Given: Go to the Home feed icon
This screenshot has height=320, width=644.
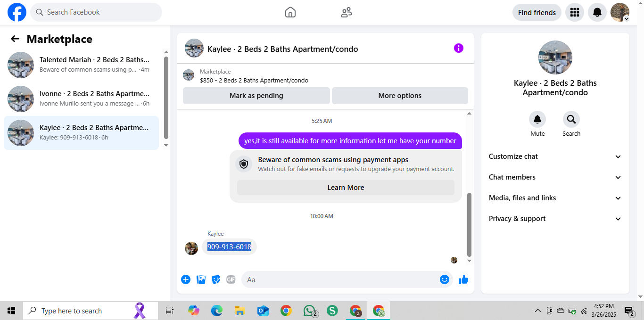Looking at the screenshot, I should tap(290, 12).
